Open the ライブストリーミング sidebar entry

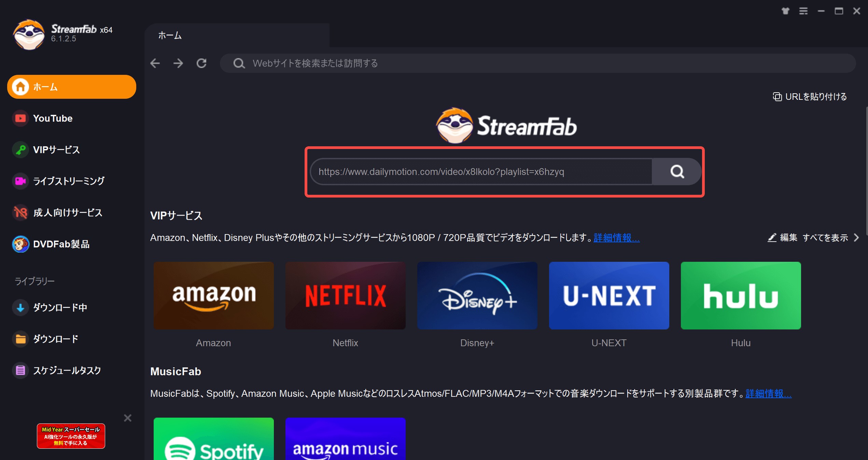point(72,181)
